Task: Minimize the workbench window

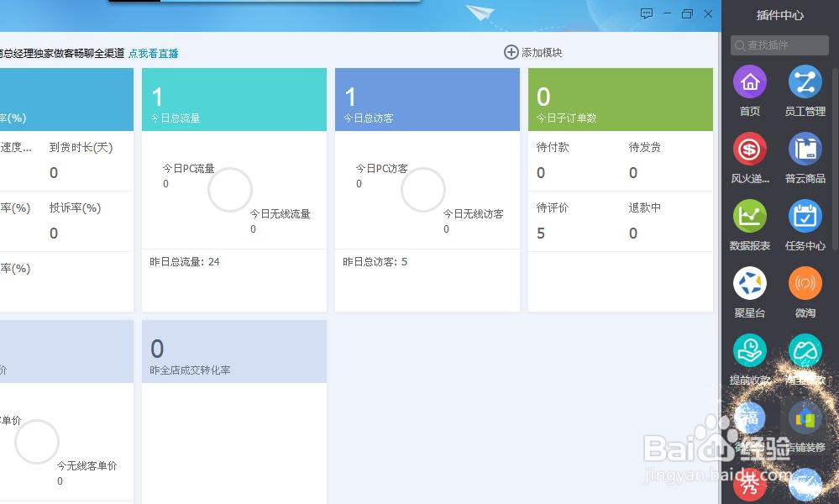Action: click(x=667, y=13)
